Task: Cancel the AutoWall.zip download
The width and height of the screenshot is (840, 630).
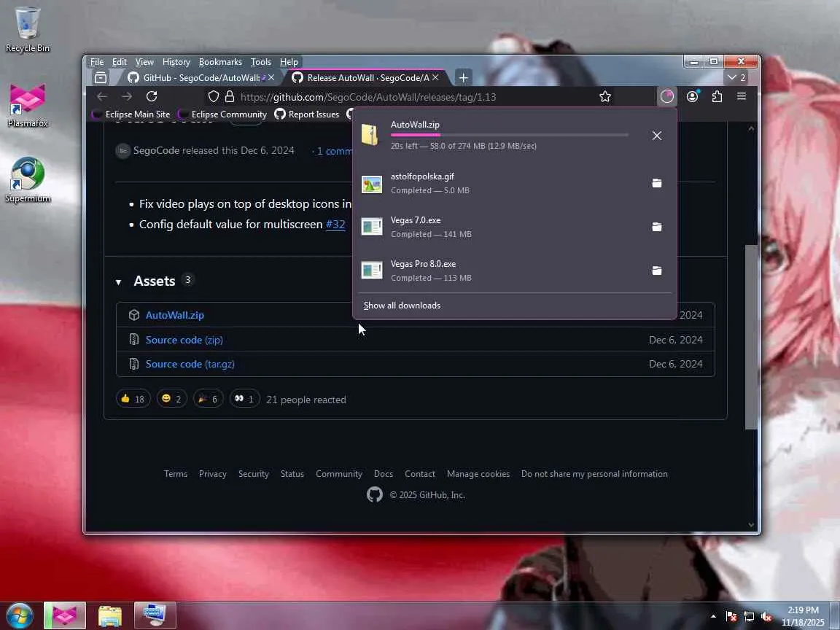Action: point(657,136)
